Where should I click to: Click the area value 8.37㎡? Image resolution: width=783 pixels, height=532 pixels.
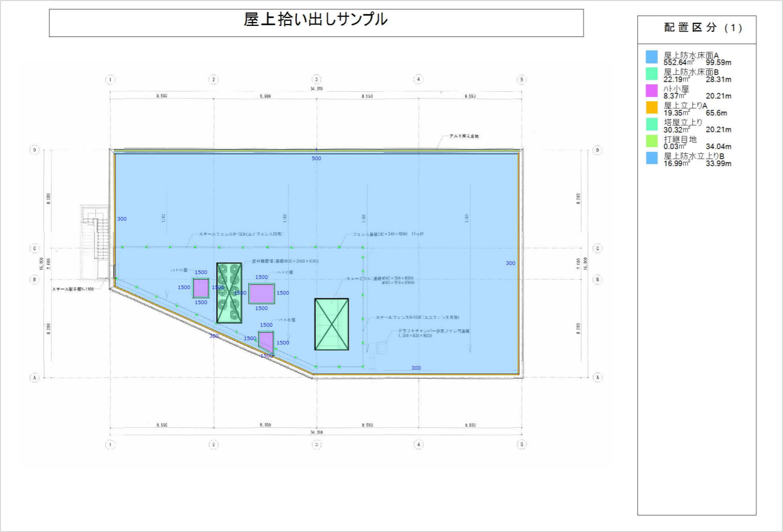click(x=675, y=96)
